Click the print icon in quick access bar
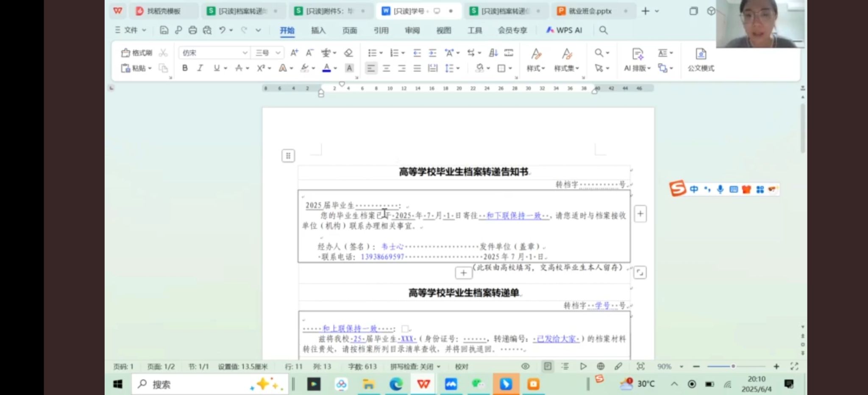Screen dimensions: 868x395 coord(193,30)
